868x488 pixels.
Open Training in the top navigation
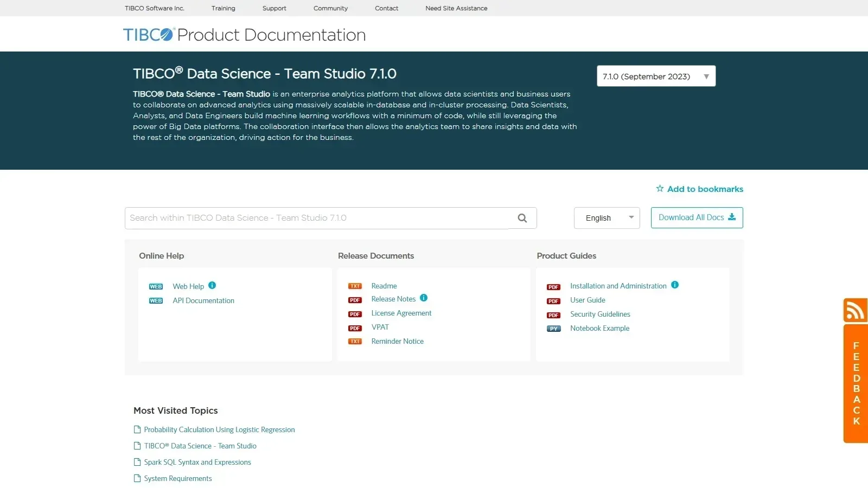click(224, 8)
